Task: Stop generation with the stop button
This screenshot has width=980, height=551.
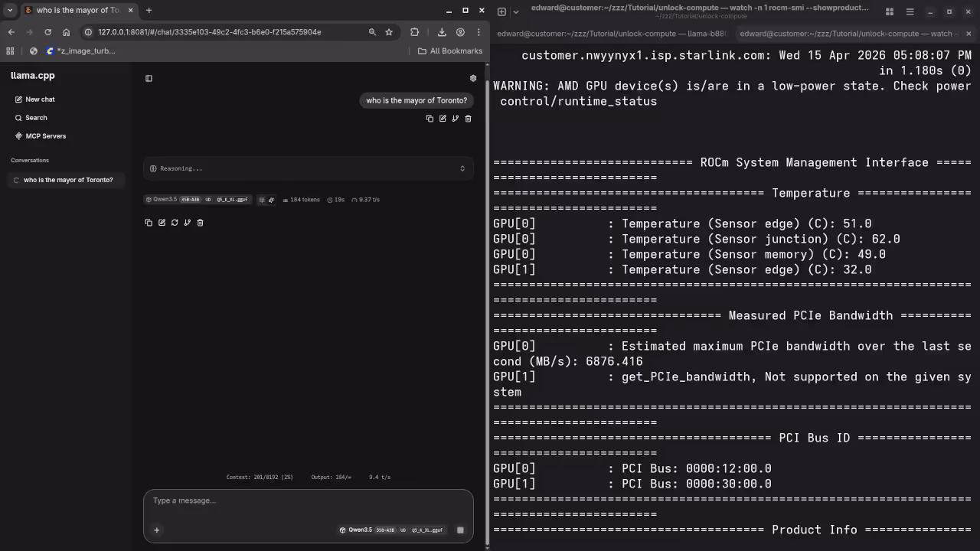Action: pos(460,530)
